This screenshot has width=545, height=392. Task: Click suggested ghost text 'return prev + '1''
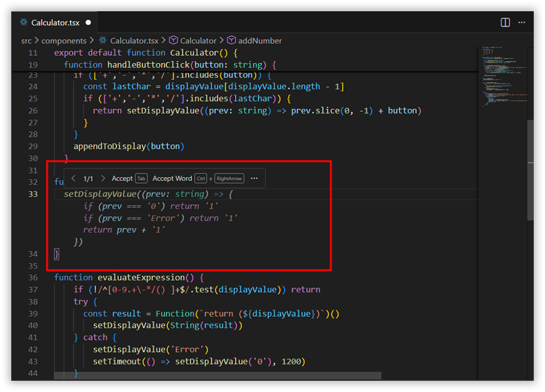(x=124, y=230)
